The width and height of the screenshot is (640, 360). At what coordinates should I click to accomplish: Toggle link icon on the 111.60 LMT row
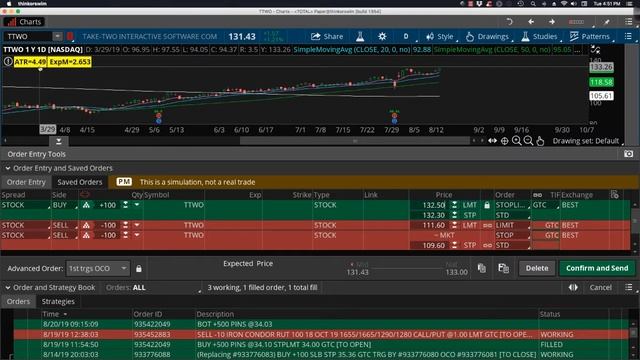coord(487,225)
